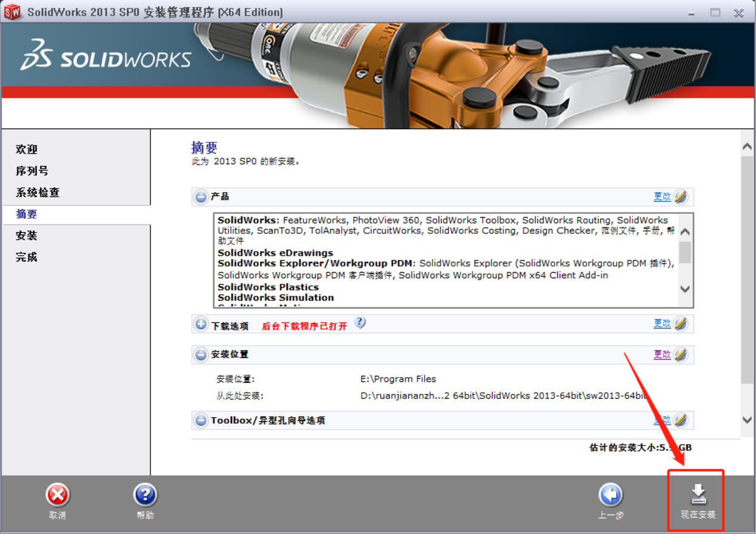Viewport: 756px width, 534px height.
Task: Collapse the Toolbox/Hole Wizard options section
Action: 201,420
